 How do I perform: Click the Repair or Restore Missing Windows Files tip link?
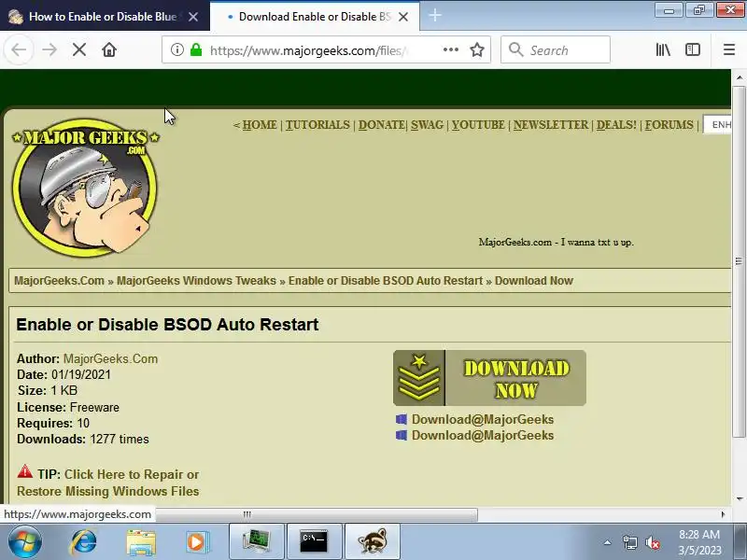coord(108,483)
